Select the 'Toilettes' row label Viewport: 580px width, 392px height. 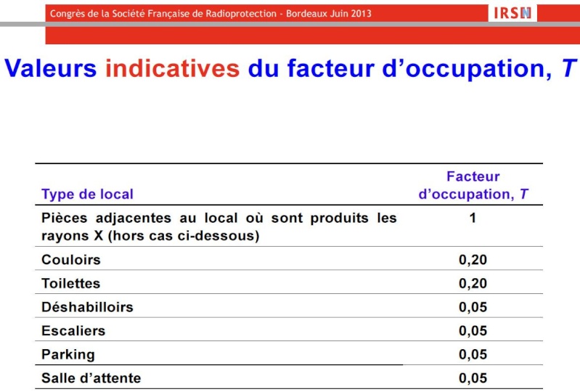[x=70, y=283]
